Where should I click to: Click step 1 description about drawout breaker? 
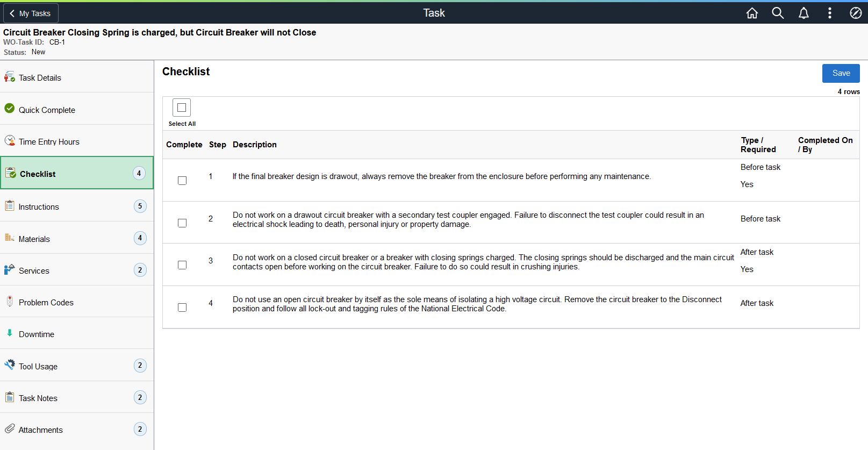tap(441, 176)
